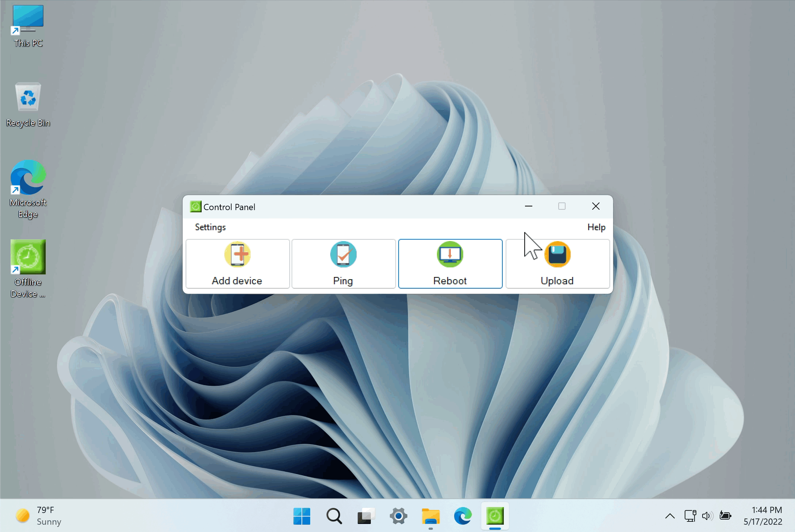The height and width of the screenshot is (532, 795).
Task: Open the Help menu
Action: [596, 227]
